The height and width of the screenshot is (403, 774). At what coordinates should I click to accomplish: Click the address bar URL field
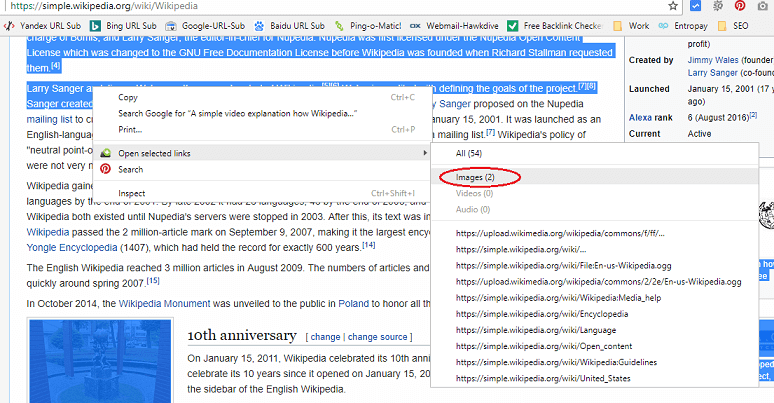point(300,6)
